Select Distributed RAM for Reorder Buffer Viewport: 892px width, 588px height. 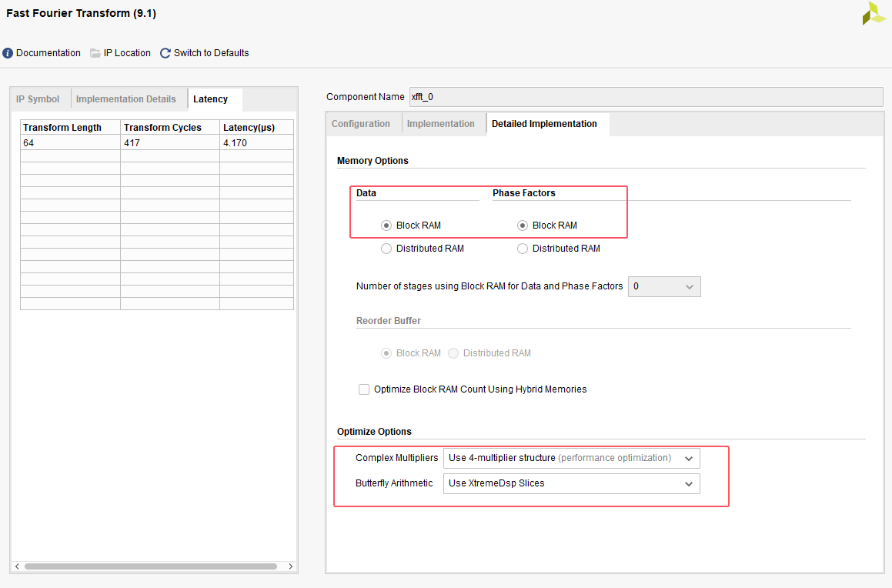(453, 353)
